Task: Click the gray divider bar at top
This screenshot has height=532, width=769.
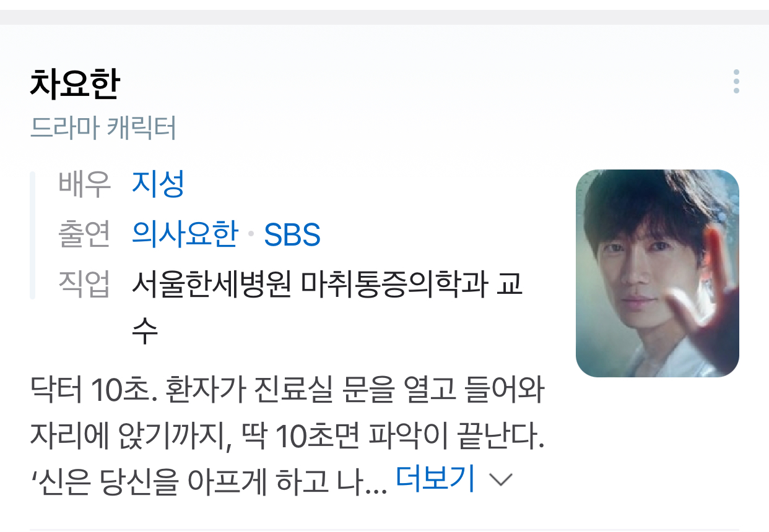Action: (384, 17)
